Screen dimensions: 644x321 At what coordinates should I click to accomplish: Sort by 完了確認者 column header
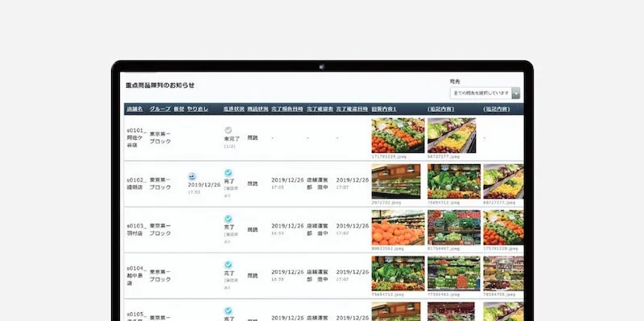point(320,109)
